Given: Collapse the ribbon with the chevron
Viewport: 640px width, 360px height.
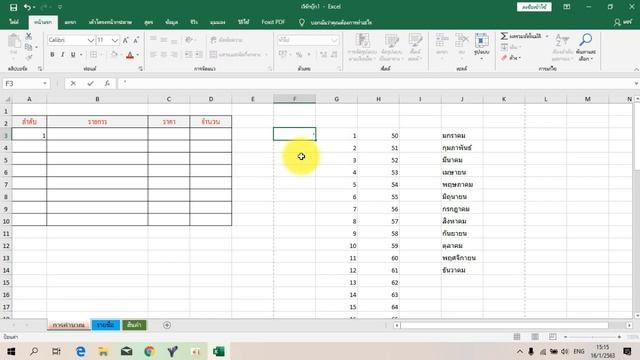Looking at the screenshot, I should [636, 69].
